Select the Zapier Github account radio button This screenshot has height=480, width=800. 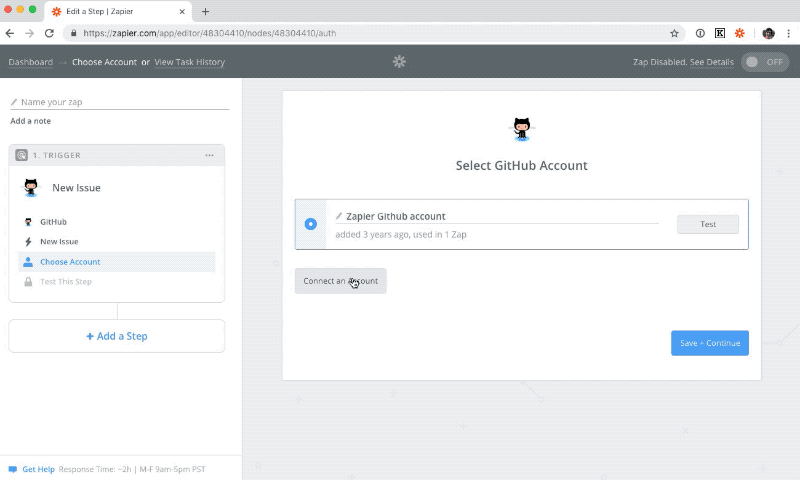point(311,224)
